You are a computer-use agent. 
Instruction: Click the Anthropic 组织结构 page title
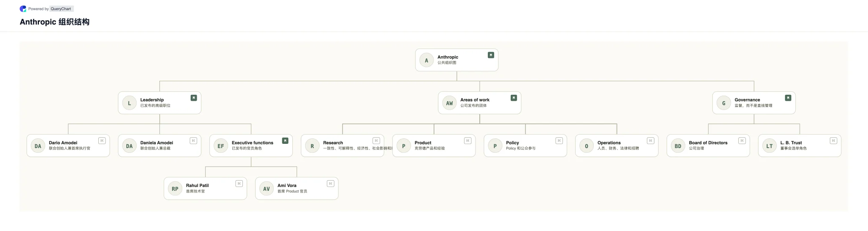55,22
